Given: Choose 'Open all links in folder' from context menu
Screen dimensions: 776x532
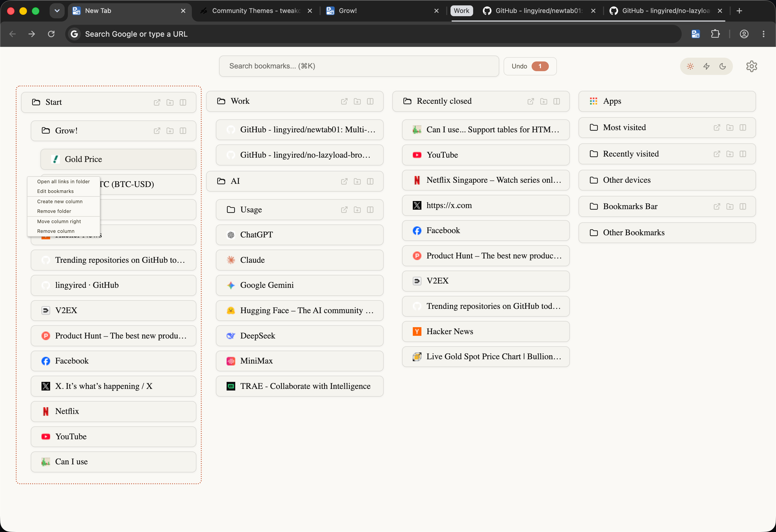Looking at the screenshot, I should tap(63, 182).
